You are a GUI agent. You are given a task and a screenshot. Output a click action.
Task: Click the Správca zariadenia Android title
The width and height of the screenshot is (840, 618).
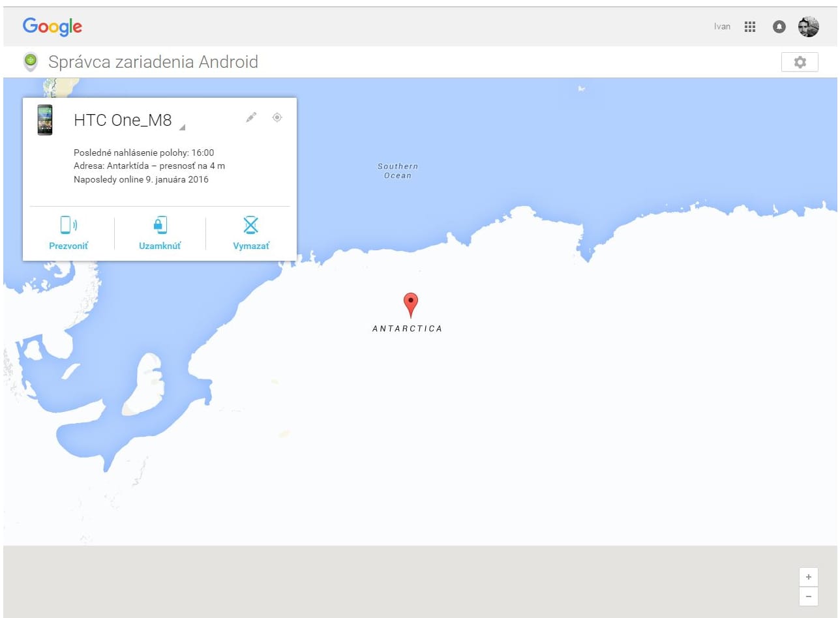tap(153, 62)
